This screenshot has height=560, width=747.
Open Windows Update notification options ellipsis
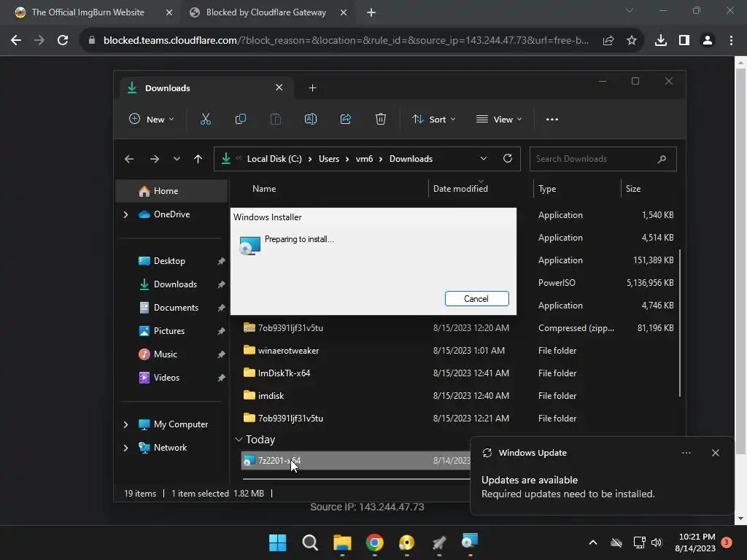[x=686, y=453]
